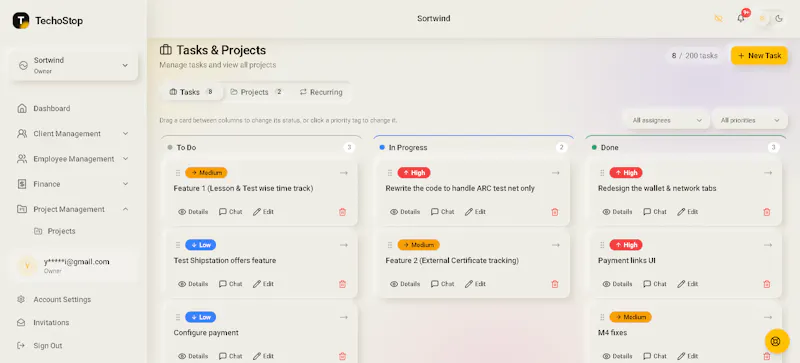View Details of Rewrite the code task
Screen dimensions: 800x363
(405, 212)
